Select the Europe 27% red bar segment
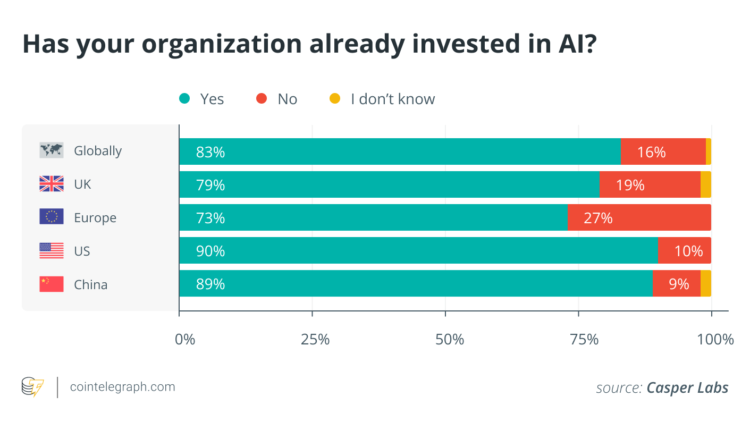 [x=639, y=218]
